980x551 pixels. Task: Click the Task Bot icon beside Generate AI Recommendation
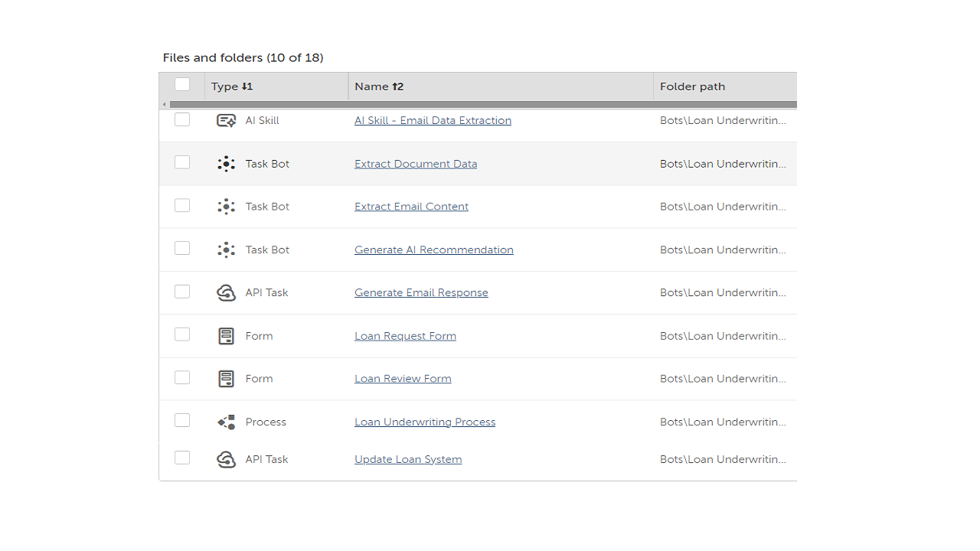[226, 249]
